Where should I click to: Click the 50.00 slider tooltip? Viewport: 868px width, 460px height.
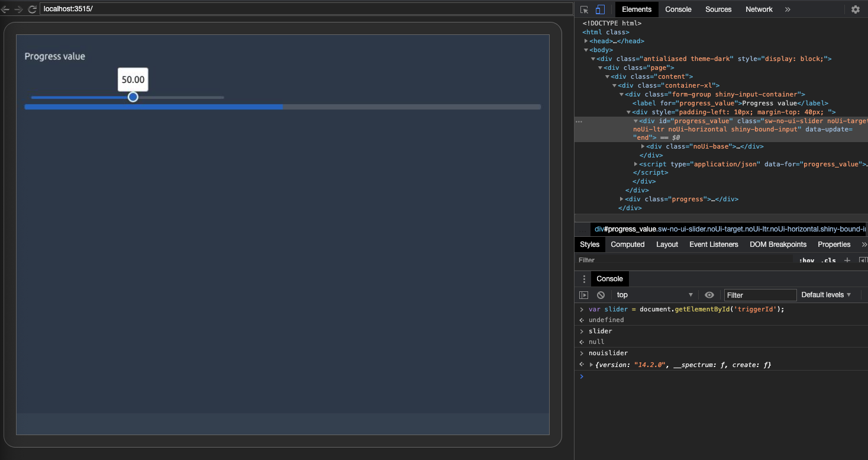[x=133, y=79]
